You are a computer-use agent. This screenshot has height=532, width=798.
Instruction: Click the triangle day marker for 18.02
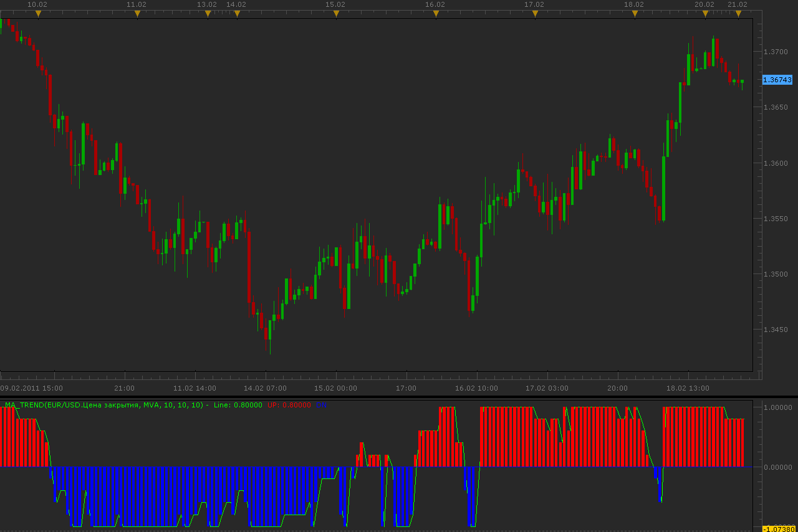(635, 14)
